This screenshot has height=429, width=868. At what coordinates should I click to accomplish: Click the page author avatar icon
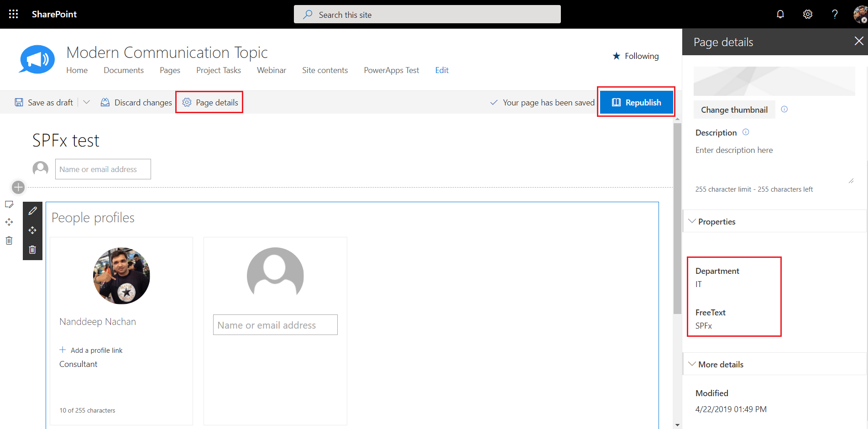pyautogui.click(x=41, y=168)
